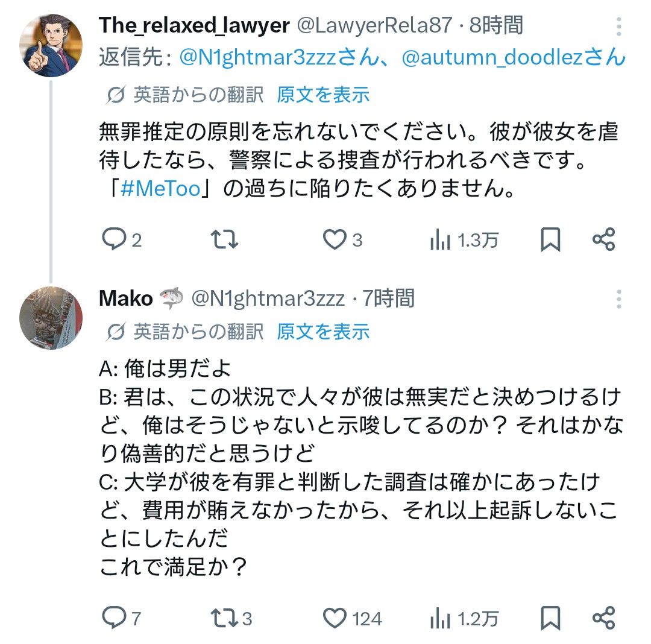651x644 pixels.
Task: Reply to The_relaxed_lawyer's tweet
Action: tap(113, 240)
